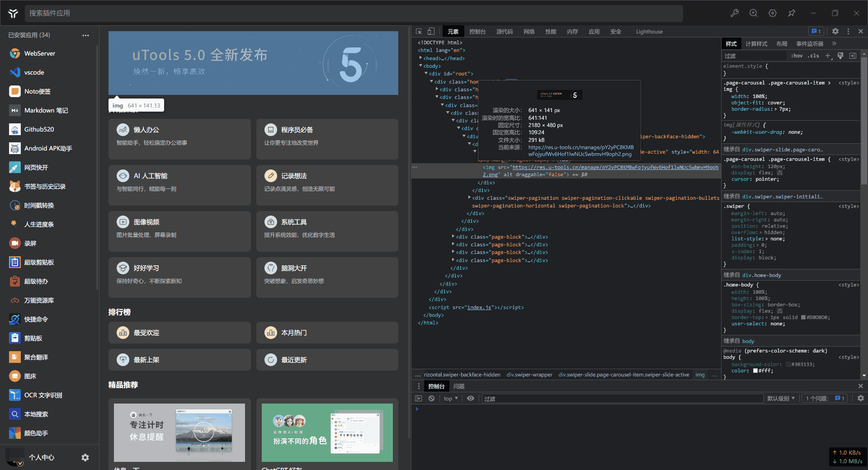Focus the console 过滤 filter field
Screen dimensions: 868x470
tap(622, 398)
